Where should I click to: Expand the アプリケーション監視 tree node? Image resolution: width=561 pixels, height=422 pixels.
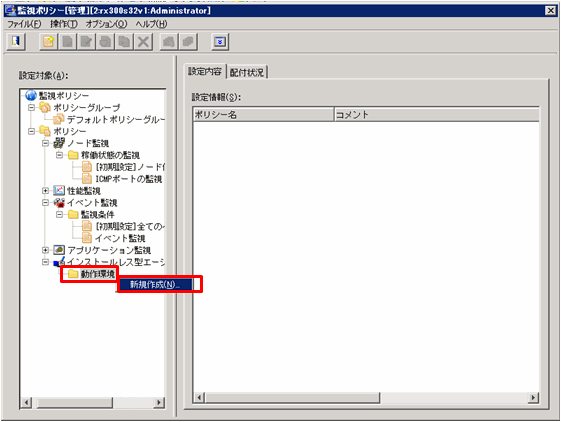click(45, 250)
